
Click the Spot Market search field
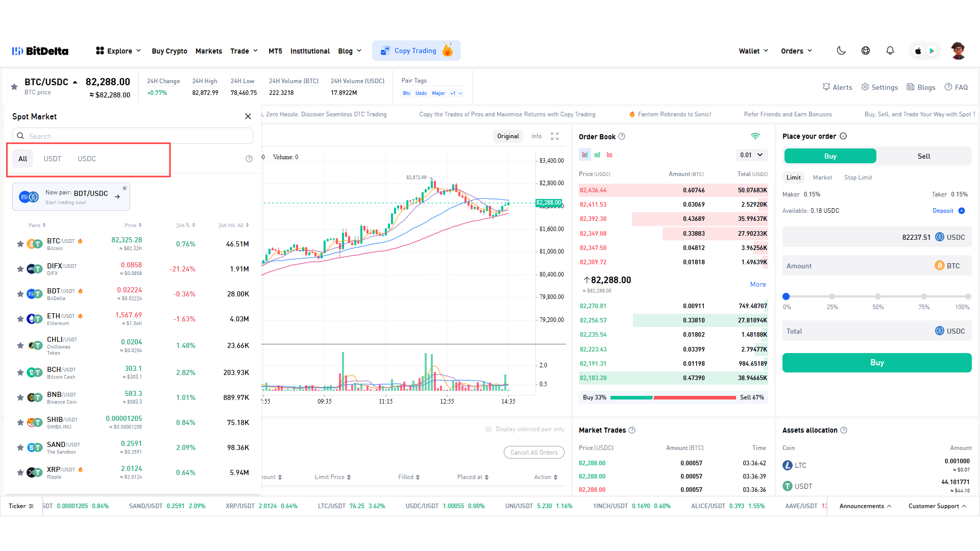pos(133,136)
